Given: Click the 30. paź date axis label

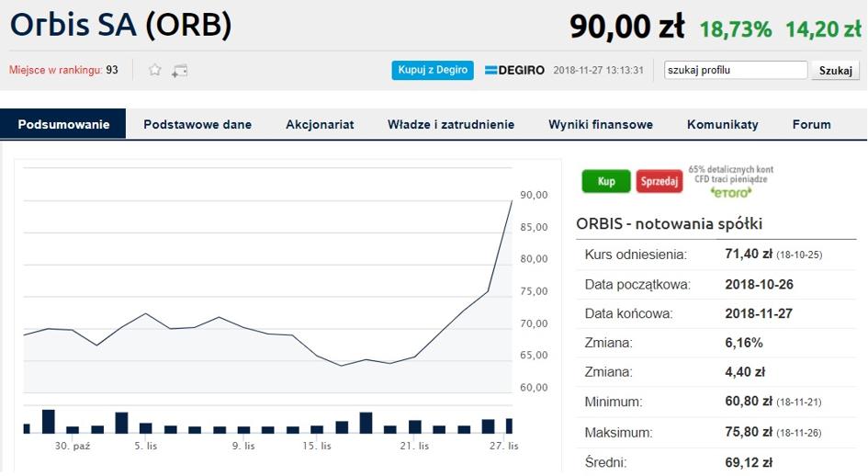Looking at the screenshot, I should (73, 446).
